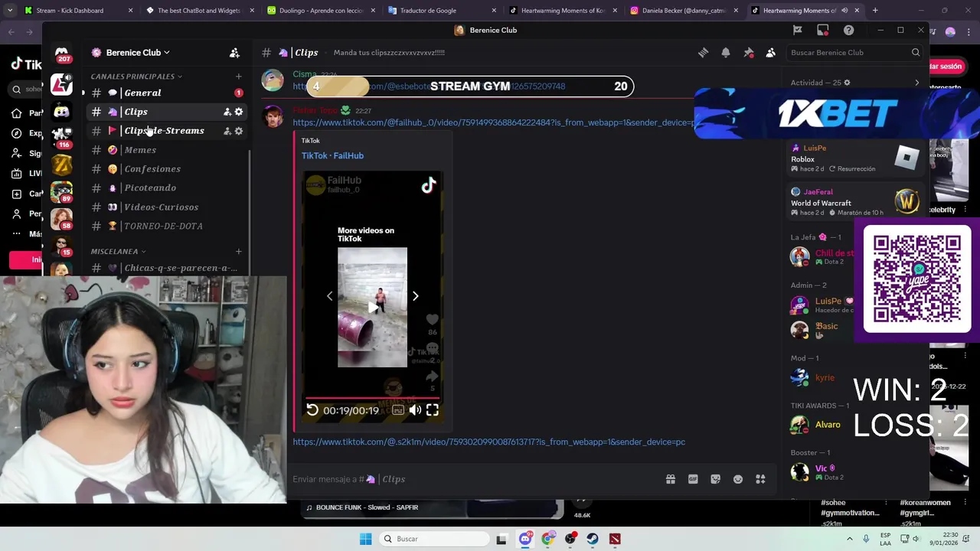Open server with 116 unread badge
This screenshot has height=551, width=980.
(61, 137)
